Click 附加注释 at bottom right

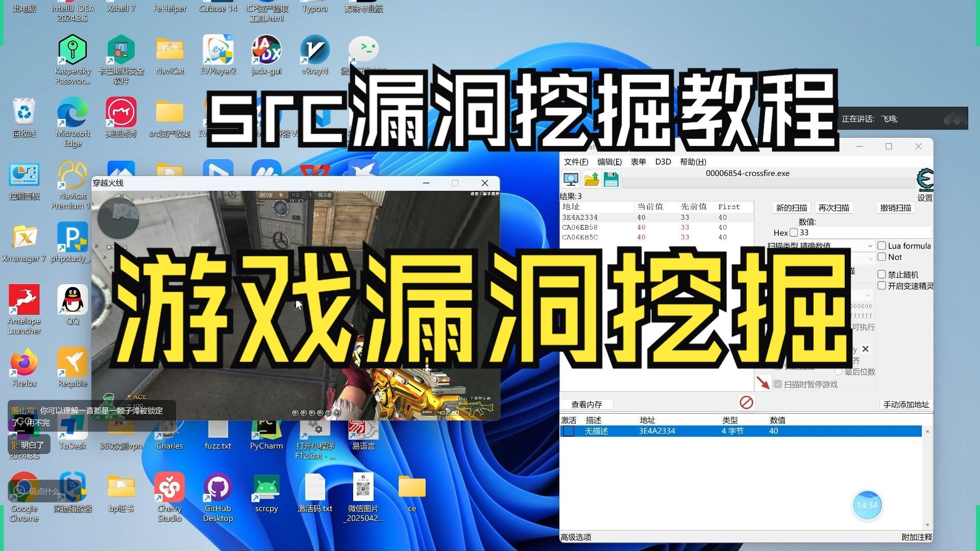tap(917, 537)
